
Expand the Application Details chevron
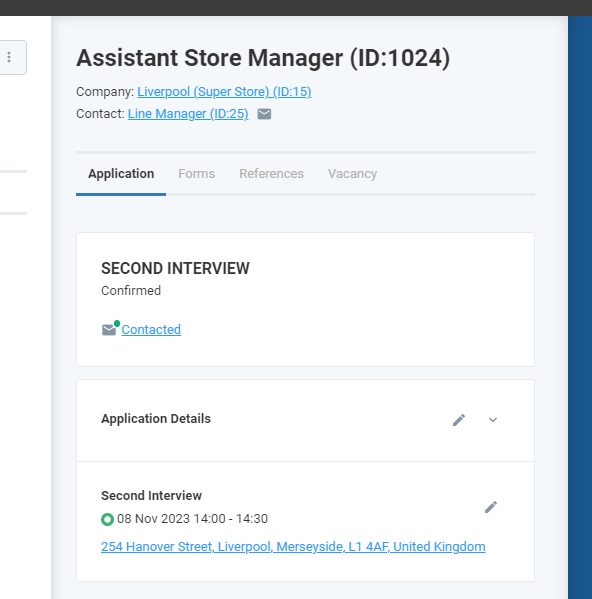(493, 420)
